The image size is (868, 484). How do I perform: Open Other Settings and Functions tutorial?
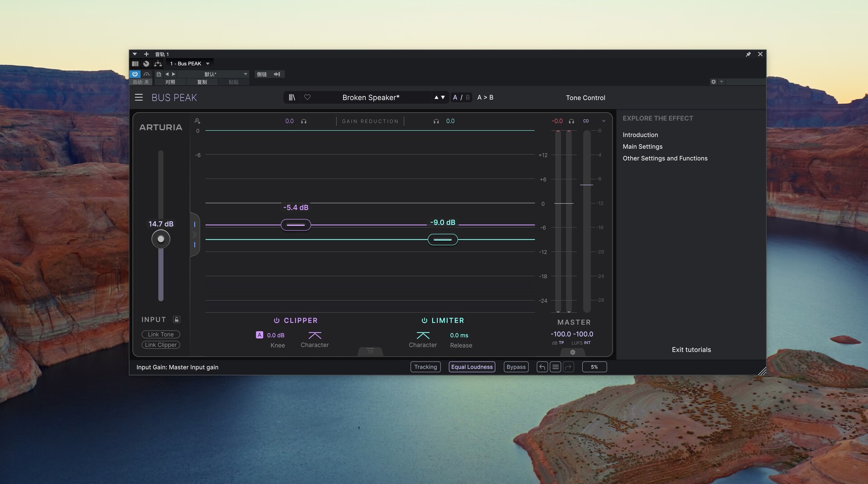point(665,158)
